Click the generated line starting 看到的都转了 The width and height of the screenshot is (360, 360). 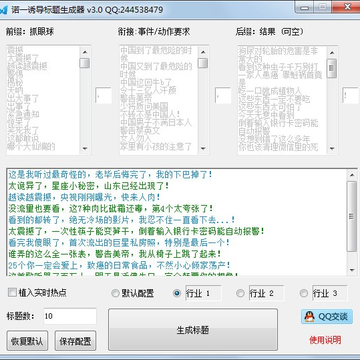[x=122, y=220]
